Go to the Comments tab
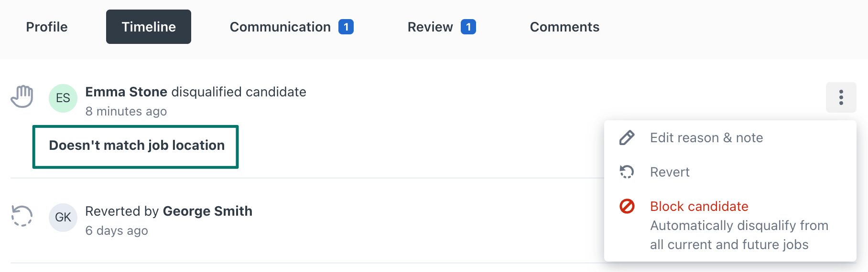Image resolution: width=868 pixels, height=272 pixels. [x=564, y=27]
